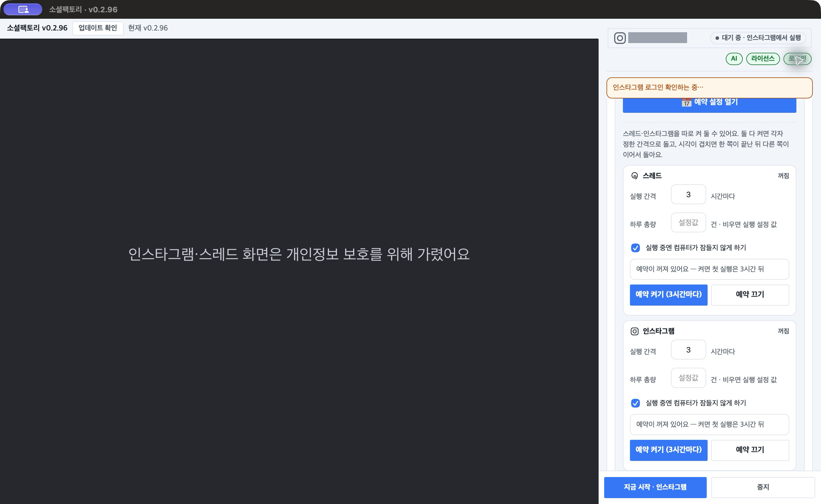The width and height of the screenshot is (821, 504).
Task: Click 업데이트 확인 button
Action: pyautogui.click(x=98, y=28)
